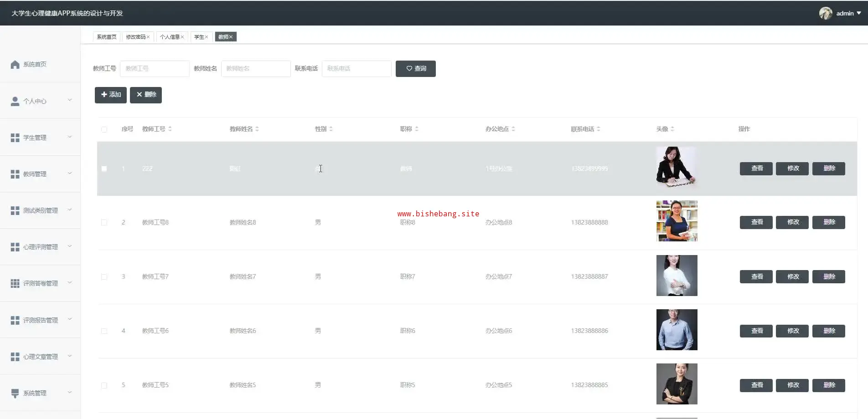Tick the checkbox for 教师工号8 row
The image size is (868, 419).
pyautogui.click(x=104, y=223)
